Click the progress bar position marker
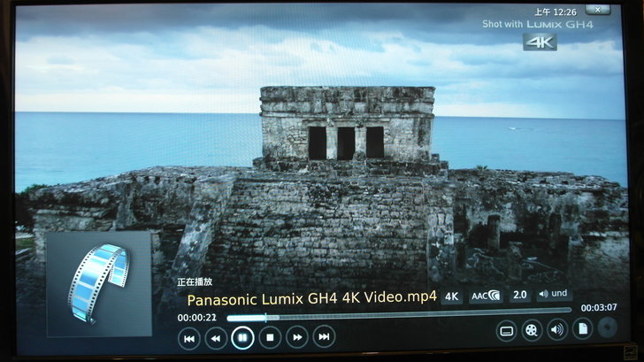644x362 pixels. pos(265,317)
